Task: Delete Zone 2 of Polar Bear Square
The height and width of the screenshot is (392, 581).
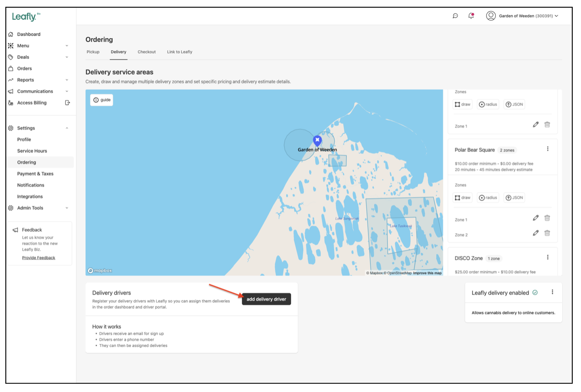Action: pos(547,233)
